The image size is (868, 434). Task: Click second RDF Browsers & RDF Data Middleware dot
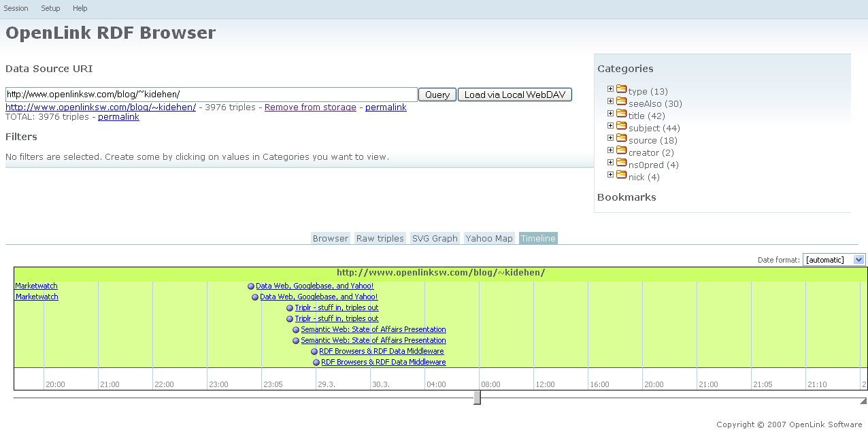pyautogui.click(x=316, y=363)
